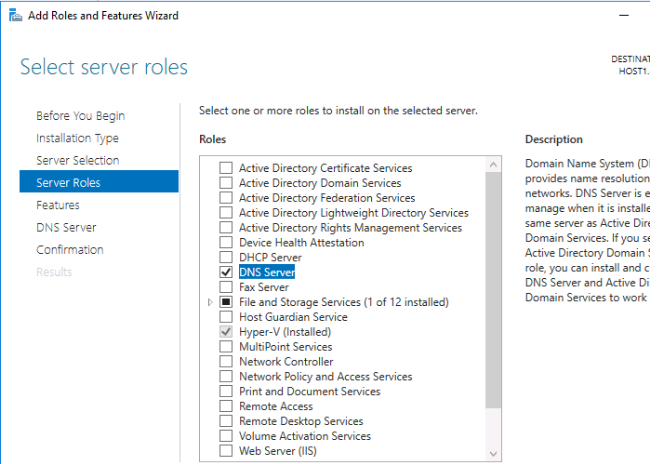Check Host Guardian Service checkbox
The image size is (670, 464).
[226, 317]
